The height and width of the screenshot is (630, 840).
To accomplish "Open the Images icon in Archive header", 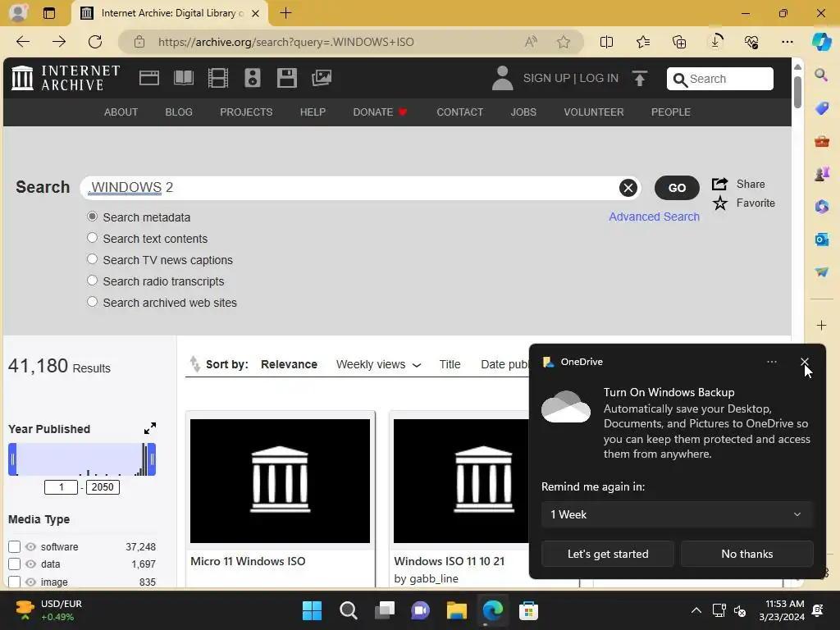I will point(322,78).
